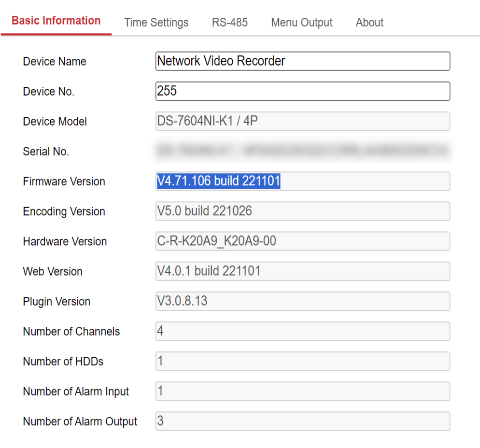Image resolution: width=480 pixels, height=448 pixels.
Task: Click the Hardware Version field
Action: click(302, 241)
